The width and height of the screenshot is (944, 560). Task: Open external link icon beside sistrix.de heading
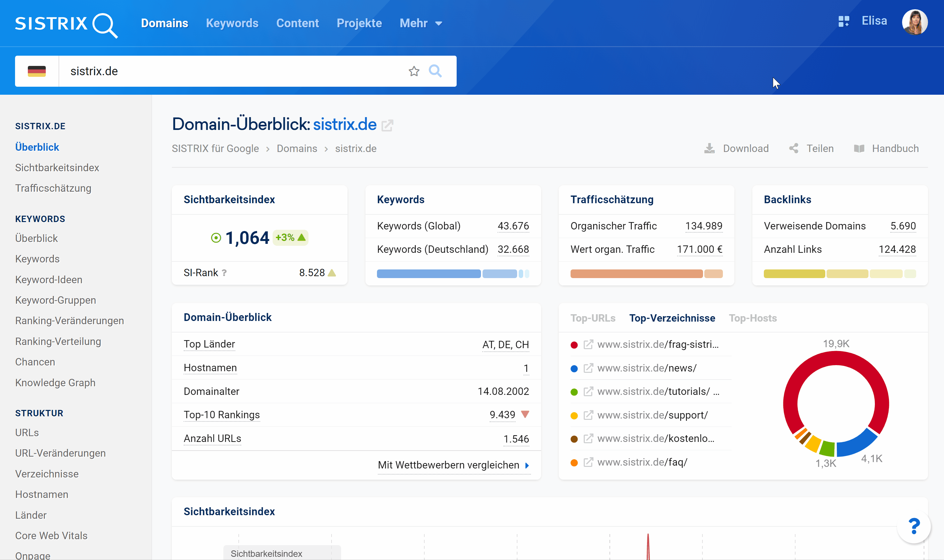387,125
